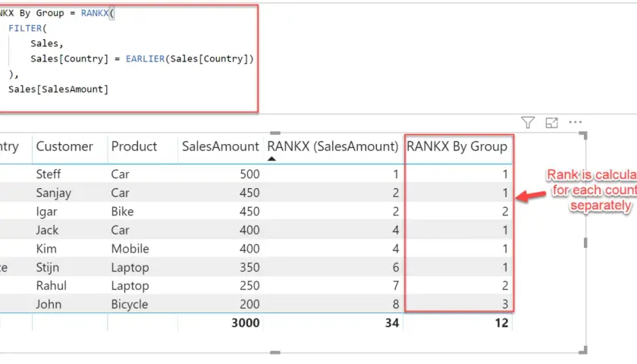Viewport: 637px width, 364px height.
Task: Click the SalesAmount value 200
Action: tap(249, 304)
